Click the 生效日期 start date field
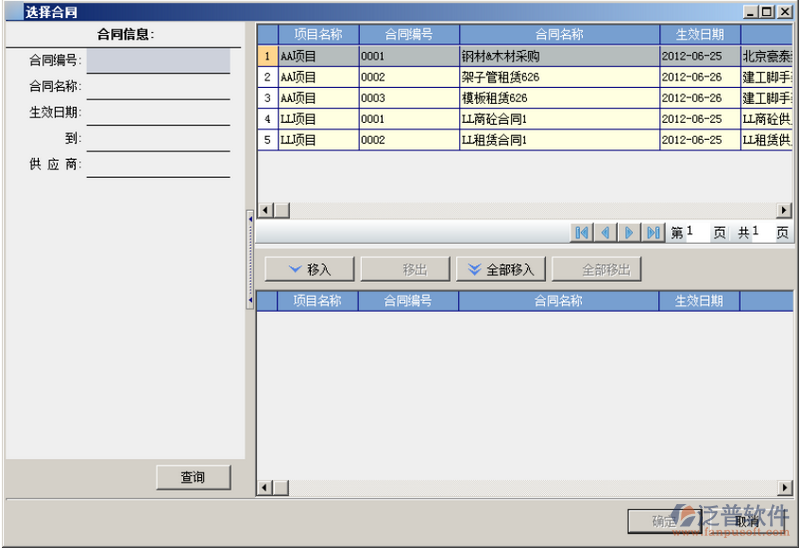The width and height of the screenshot is (800, 548). pos(158,113)
